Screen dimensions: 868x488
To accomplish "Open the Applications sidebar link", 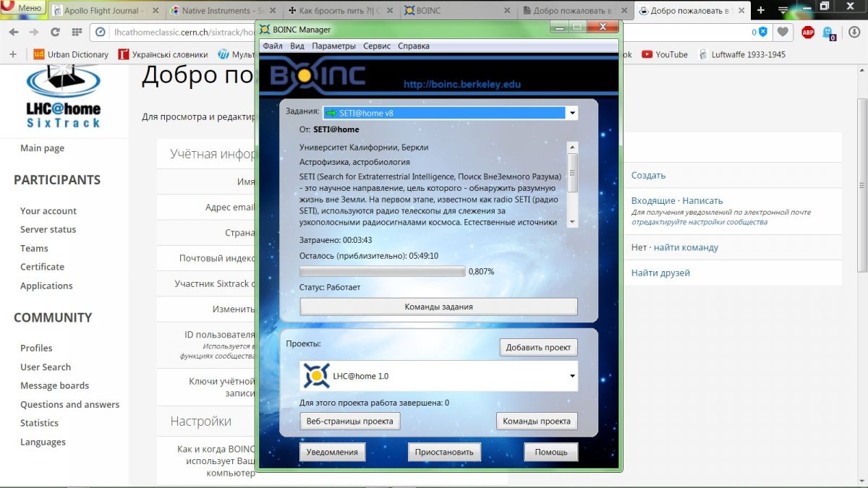I will click(46, 286).
